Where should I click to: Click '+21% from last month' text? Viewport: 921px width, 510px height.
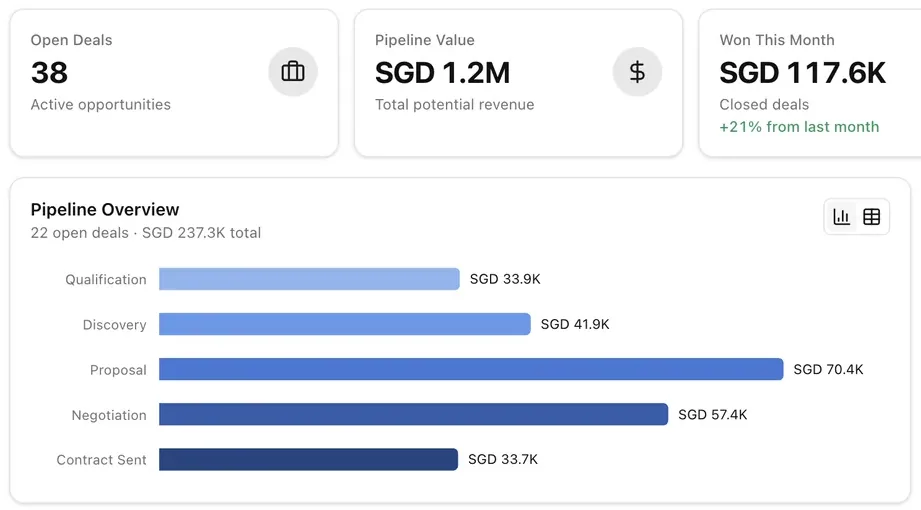pyautogui.click(x=799, y=127)
